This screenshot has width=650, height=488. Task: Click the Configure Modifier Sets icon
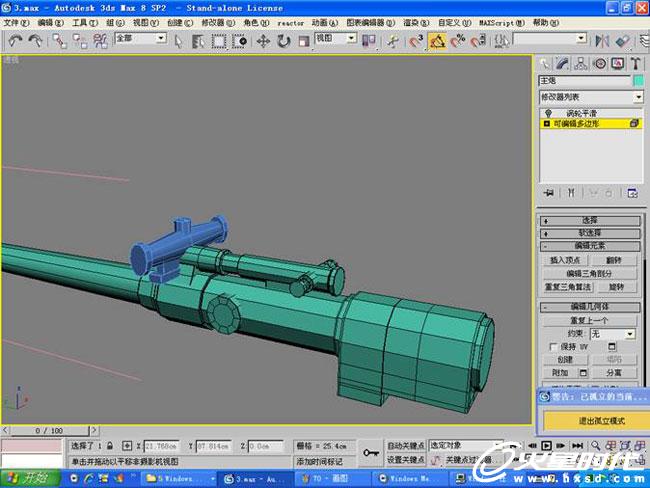click(632, 193)
